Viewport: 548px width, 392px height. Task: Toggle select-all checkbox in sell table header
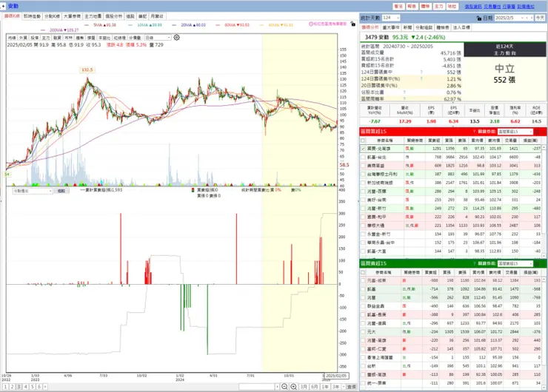point(363,272)
